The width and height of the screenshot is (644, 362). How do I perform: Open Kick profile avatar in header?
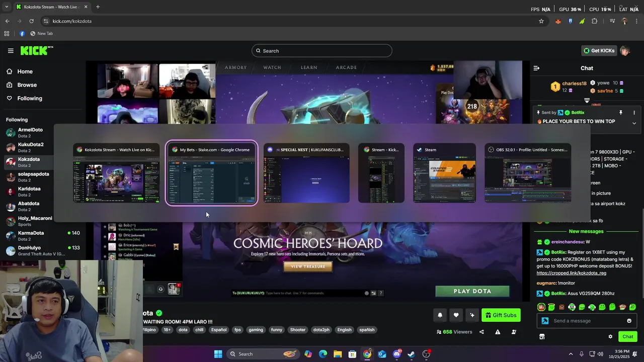coord(625,51)
